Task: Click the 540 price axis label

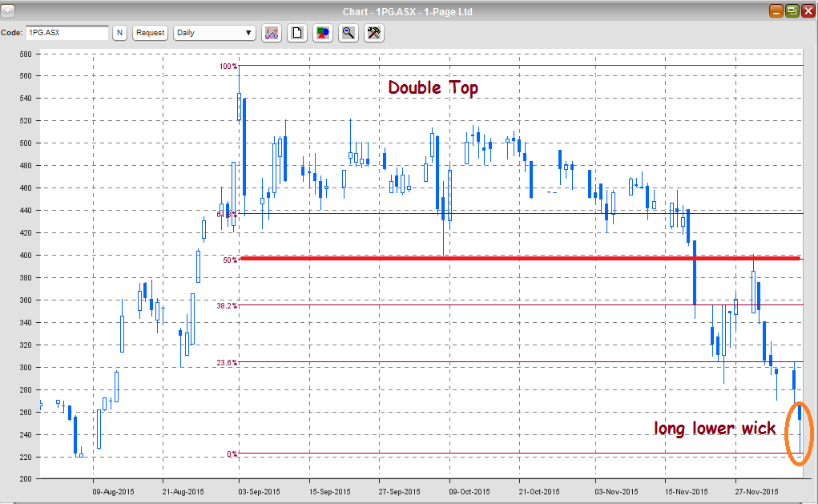Action: [x=26, y=99]
